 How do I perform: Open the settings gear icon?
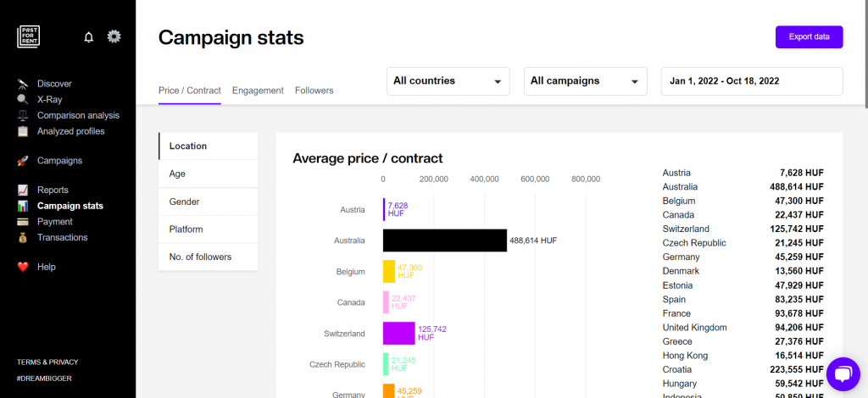pyautogui.click(x=114, y=36)
